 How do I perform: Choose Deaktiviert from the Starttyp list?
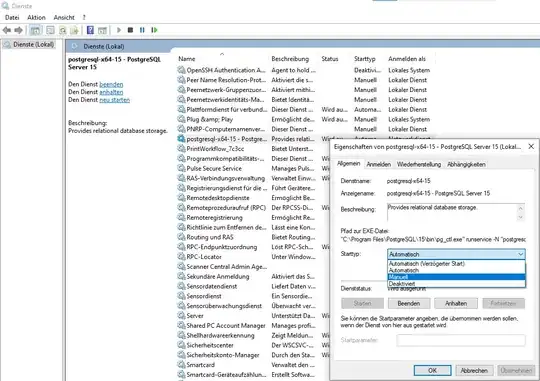[456, 284]
